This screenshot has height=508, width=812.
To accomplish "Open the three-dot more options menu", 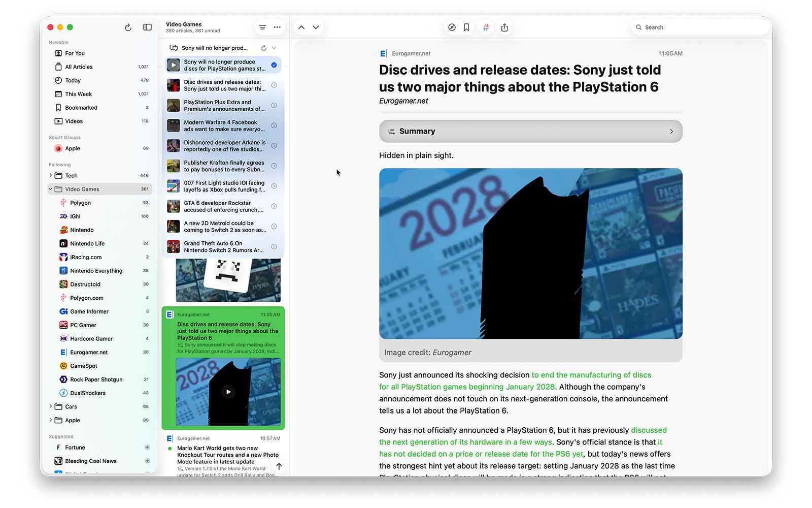I will [277, 27].
